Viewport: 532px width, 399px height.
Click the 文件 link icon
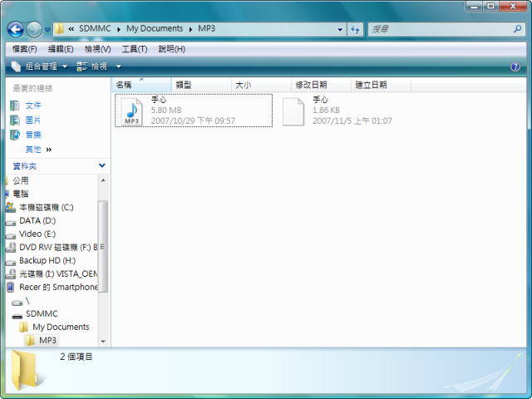[15, 106]
